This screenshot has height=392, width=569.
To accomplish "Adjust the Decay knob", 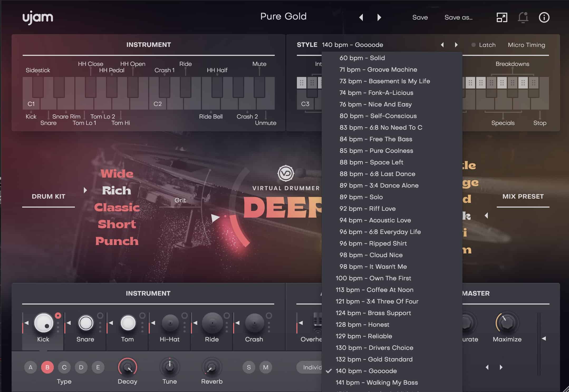I will [128, 367].
